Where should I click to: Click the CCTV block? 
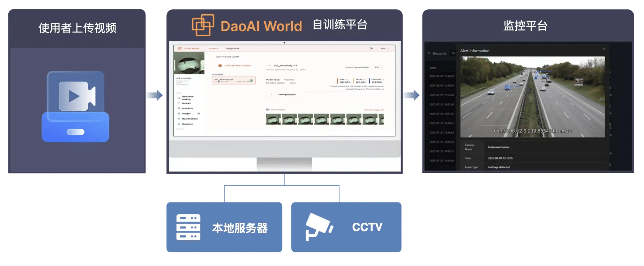(346, 227)
